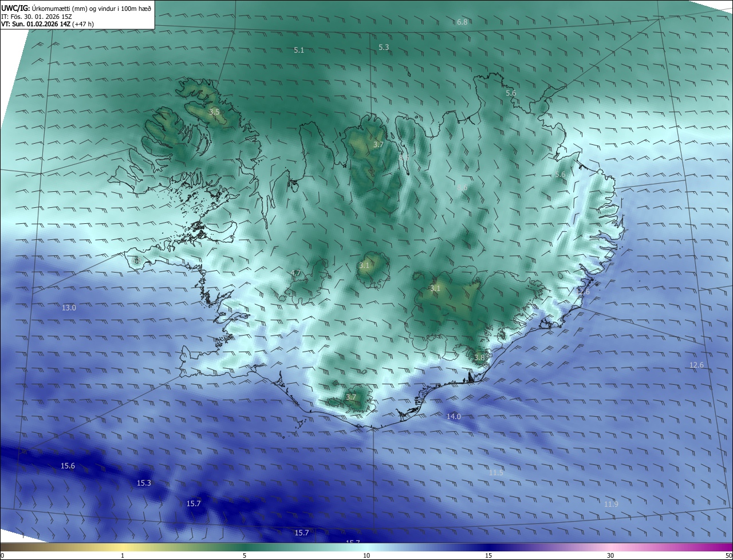Select the "VT: Sun. 01.02.2026 14Z (+47 h)" line
The image size is (733, 560).
48,25
